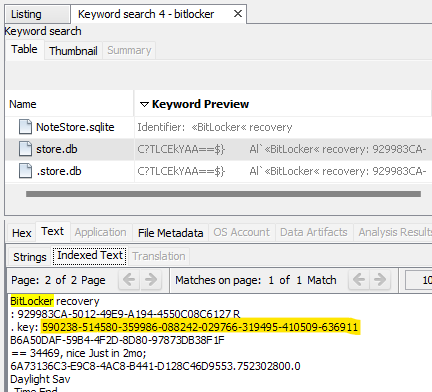Image resolution: width=432 pixels, height=392 pixels.
Task: Click the NoteStore.sqlite file icon
Action: (x=25, y=127)
